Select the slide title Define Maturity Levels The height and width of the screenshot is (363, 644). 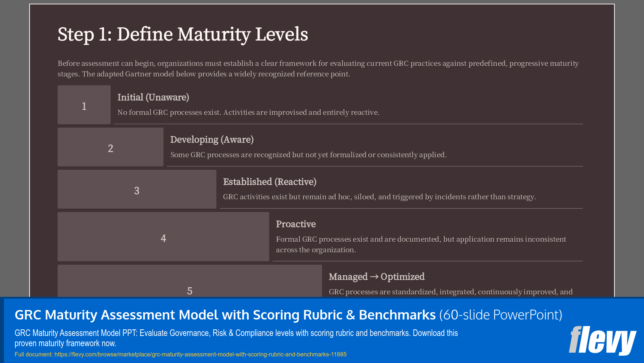coord(183,35)
